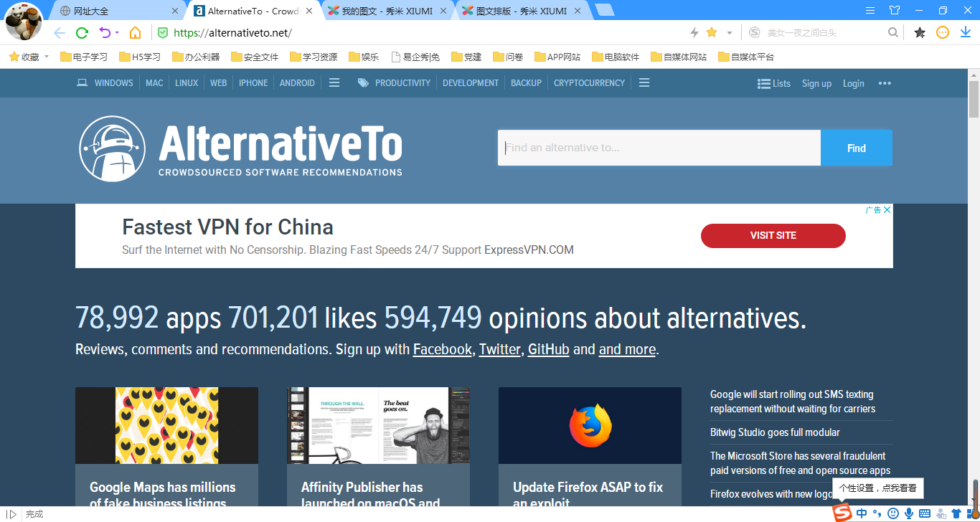Click the Sogou search engine icon
980x522 pixels.
point(754,32)
